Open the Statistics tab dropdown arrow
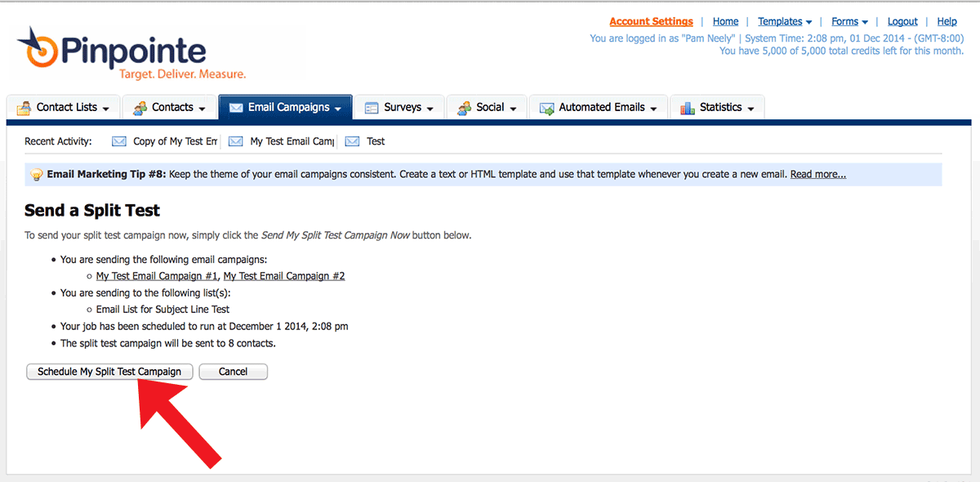This screenshot has width=980, height=482. tap(751, 109)
